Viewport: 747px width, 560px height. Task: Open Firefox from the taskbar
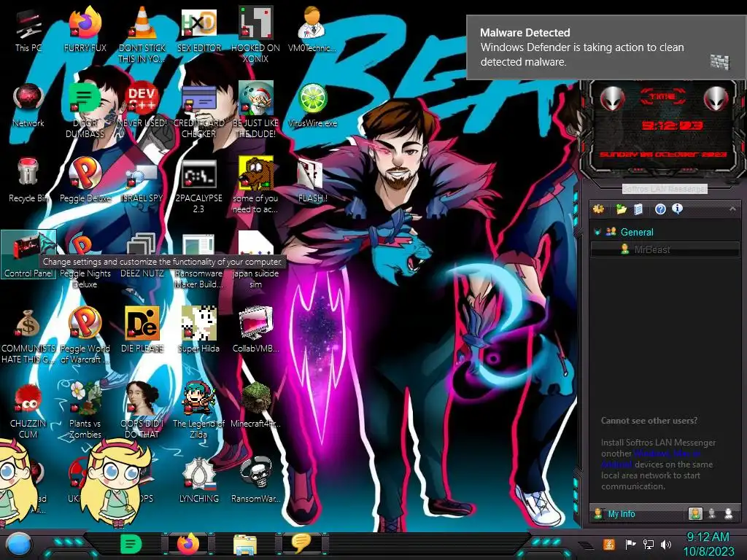[188, 544]
